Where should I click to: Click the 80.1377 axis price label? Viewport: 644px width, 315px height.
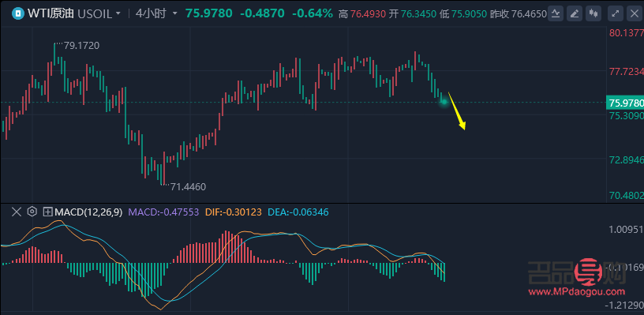pos(627,33)
